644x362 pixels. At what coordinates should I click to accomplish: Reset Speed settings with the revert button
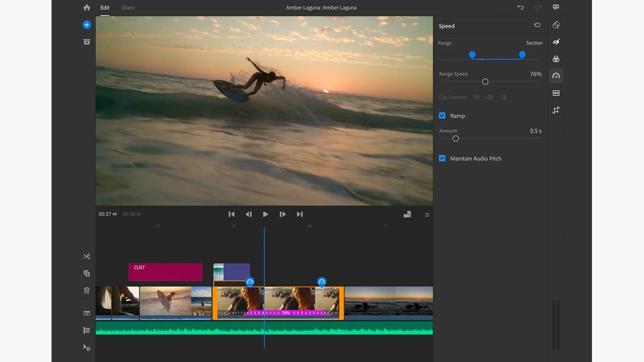(x=537, y=25)
